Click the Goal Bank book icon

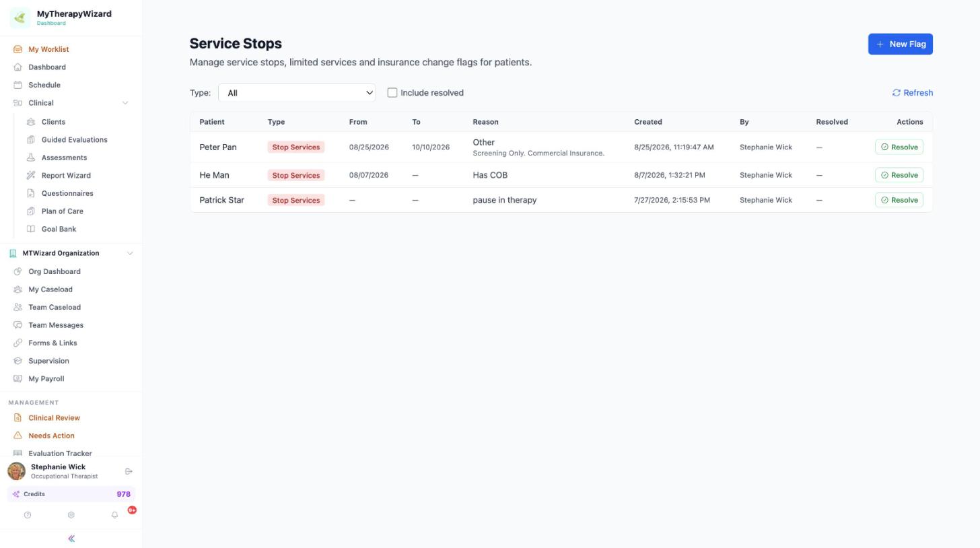31,229
